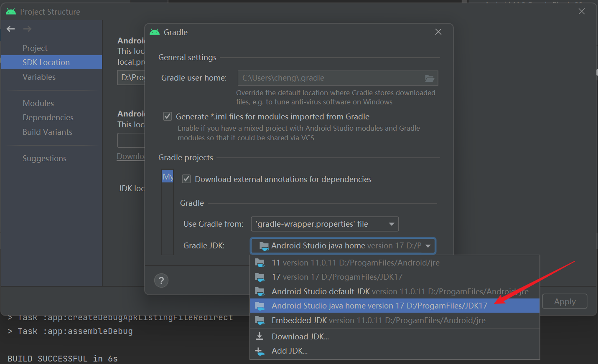598x364 pixels.
Task: Browse folder icon in Gradle user home field
Action: (430, 78)
